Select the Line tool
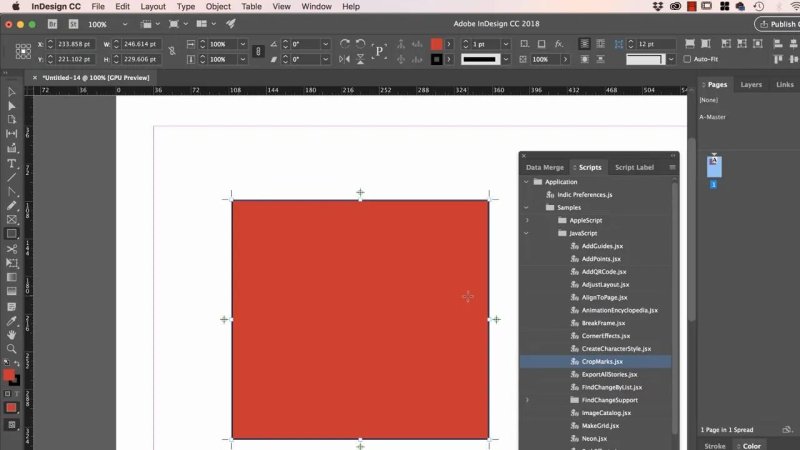The image size is (800, 450). [11, 178]
